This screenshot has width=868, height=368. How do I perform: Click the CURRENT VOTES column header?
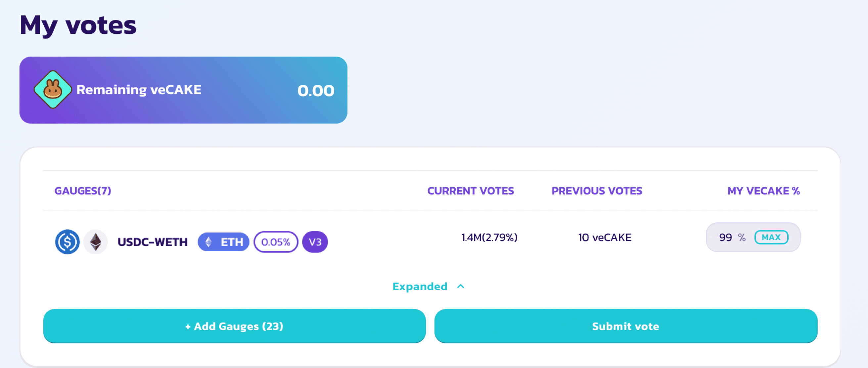(470, 191)
